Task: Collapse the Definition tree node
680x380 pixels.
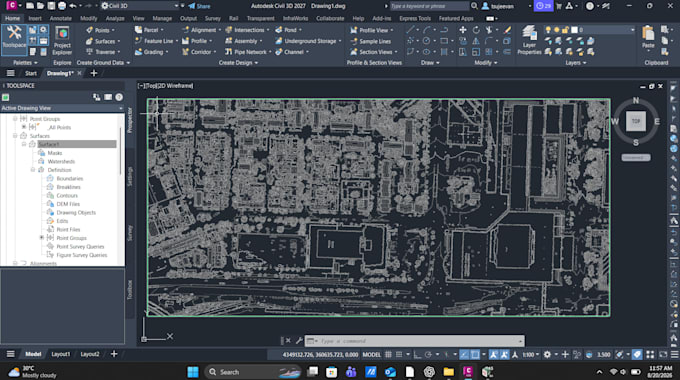Action: [33, 170]
